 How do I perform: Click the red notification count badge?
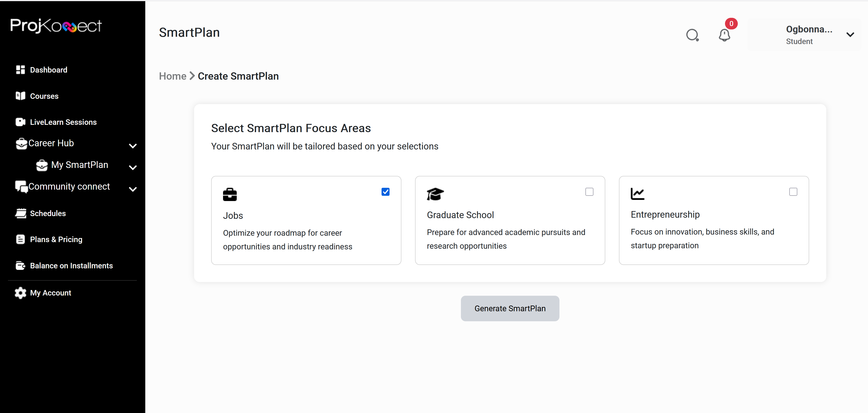point(731,24)
